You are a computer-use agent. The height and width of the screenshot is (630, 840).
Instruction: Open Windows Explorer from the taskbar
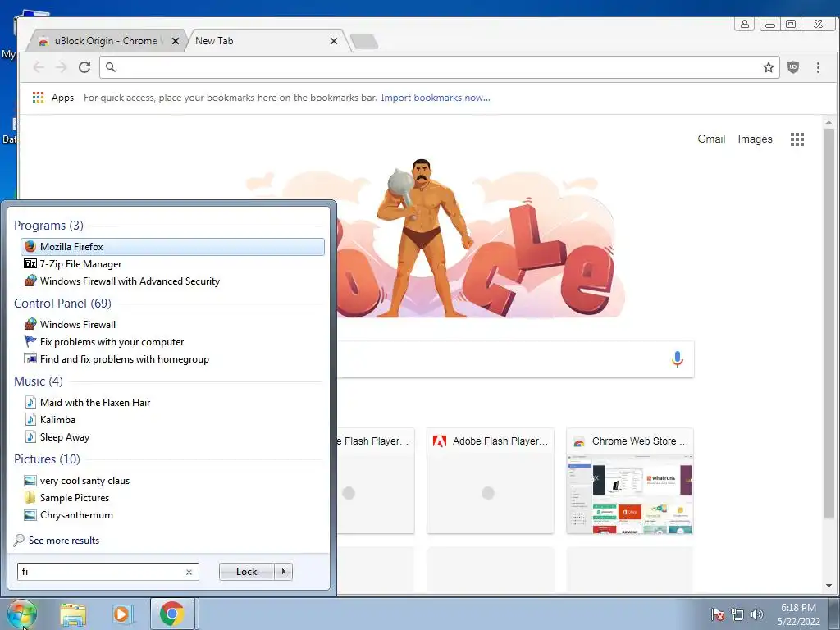coord(73,614)
